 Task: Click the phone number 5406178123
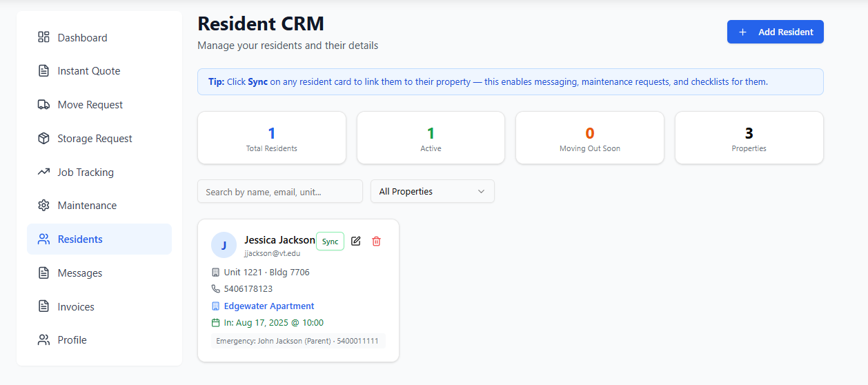(x=248, y=289)
